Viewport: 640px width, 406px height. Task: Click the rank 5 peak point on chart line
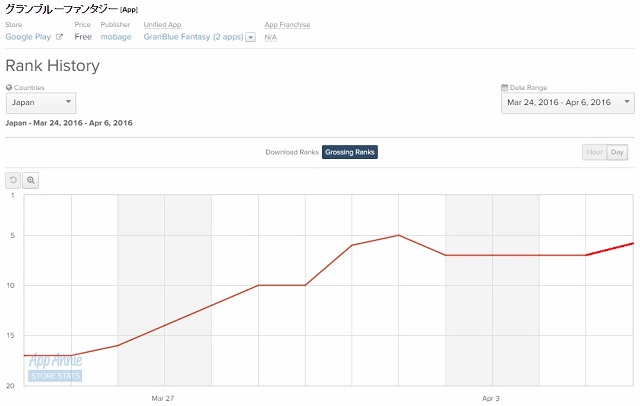[398, 235]
